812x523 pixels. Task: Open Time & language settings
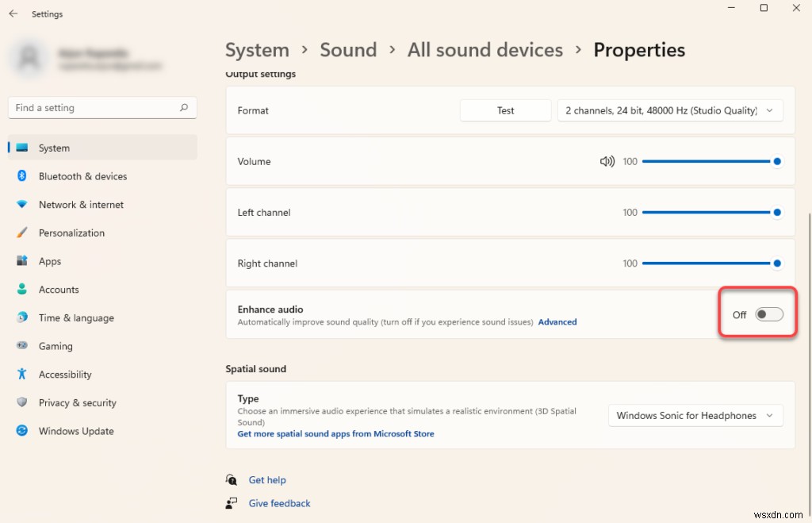pyautogui.click(x=76, y=317)
